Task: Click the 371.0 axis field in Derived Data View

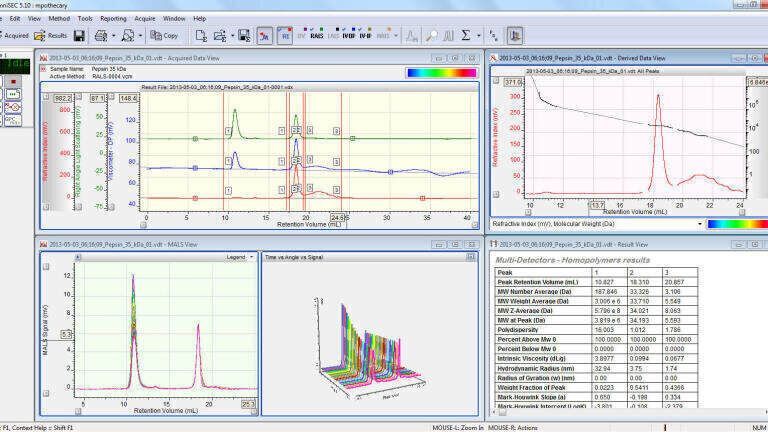Action: click(x=513, y=82)
